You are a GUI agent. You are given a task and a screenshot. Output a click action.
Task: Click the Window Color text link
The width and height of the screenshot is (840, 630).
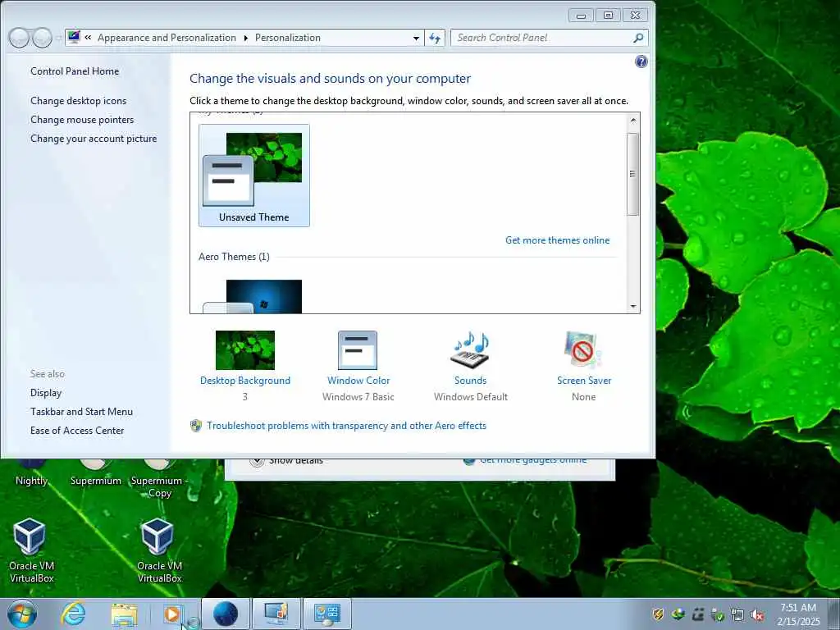tap(358, 381)
